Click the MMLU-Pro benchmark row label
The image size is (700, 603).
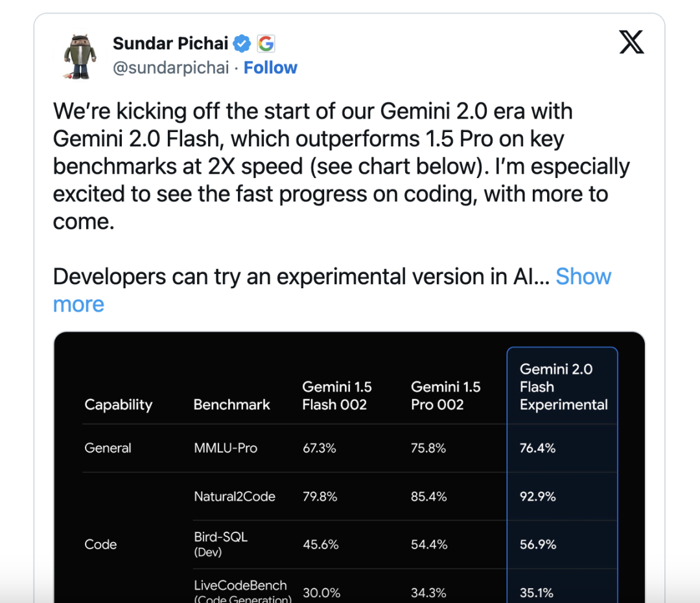(x=225, y=448)
